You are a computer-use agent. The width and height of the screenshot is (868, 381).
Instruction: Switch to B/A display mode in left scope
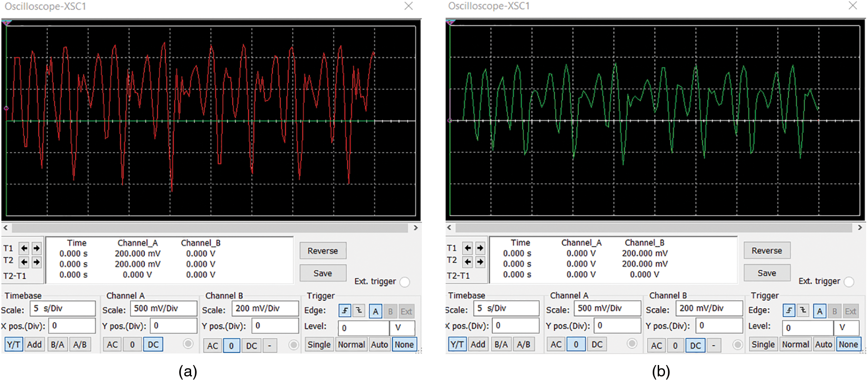pos(57,345)
